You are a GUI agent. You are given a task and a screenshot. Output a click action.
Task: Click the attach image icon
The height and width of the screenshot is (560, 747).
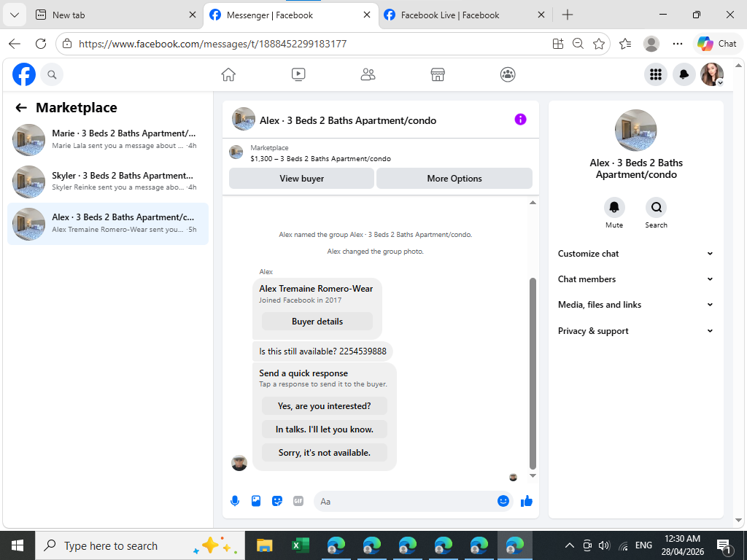click(256, 501)
